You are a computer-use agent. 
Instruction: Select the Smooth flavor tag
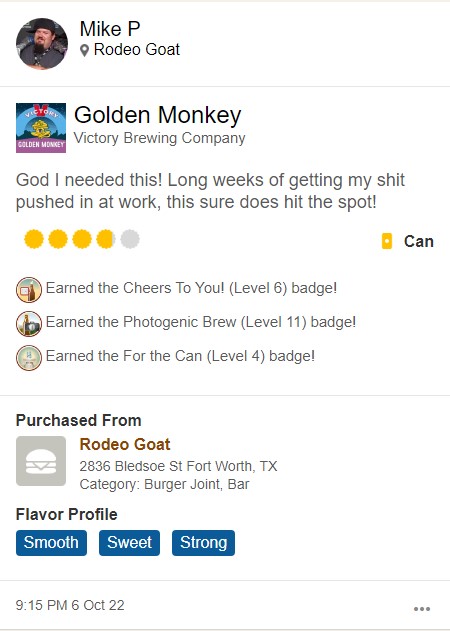tap(51, 542)
